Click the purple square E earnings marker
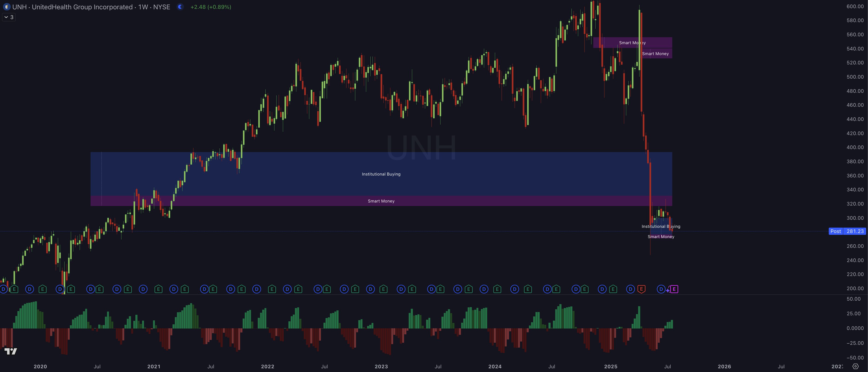Image resolution: width=868 pixels, height=372 pixels. (x=674, y=289)
